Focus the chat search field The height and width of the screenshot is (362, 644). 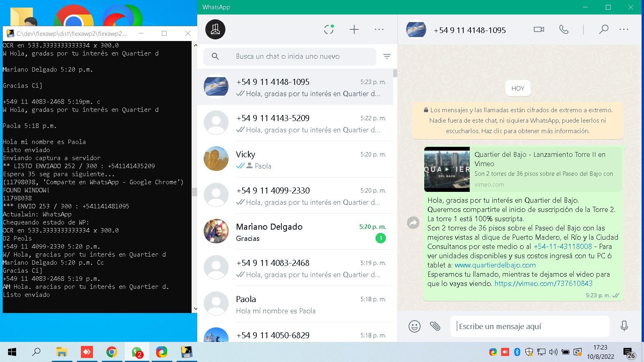click(x=289, y=56)
